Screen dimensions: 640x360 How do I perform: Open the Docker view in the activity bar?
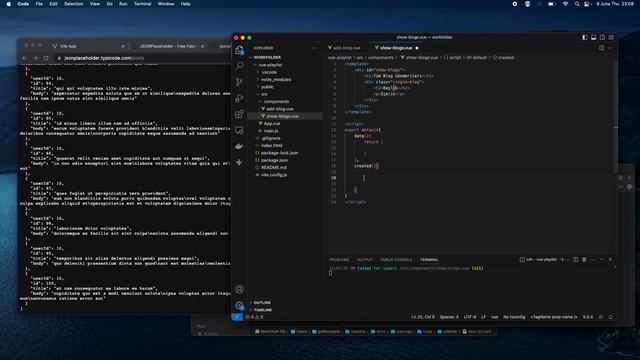pyautogui.click(x=240, y=146)
